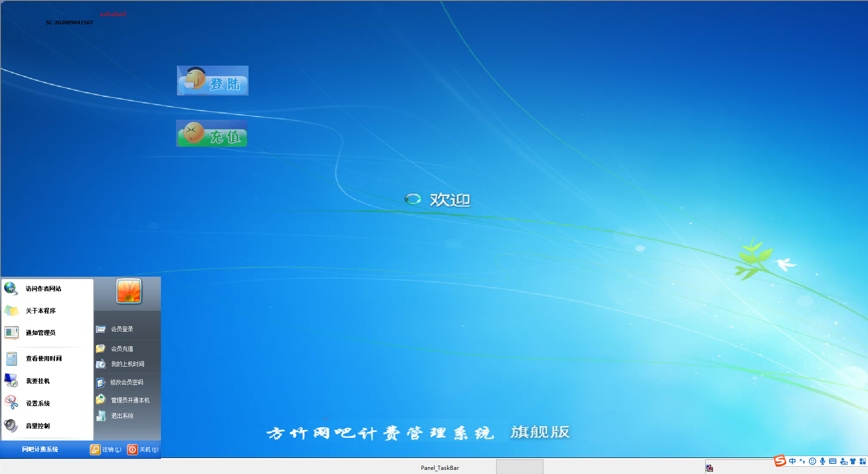Toggle the on-screen soft keyboard
The width and height of the screenshot is (868, 474).
coord(832,461)
